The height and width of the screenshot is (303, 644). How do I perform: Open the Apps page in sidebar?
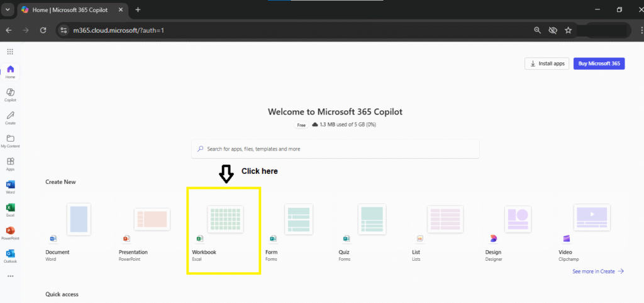[10, 164]
